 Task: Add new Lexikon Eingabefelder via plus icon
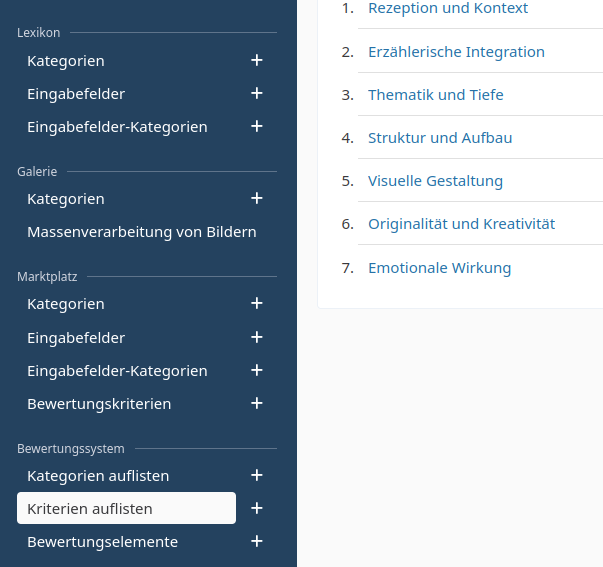257,94
